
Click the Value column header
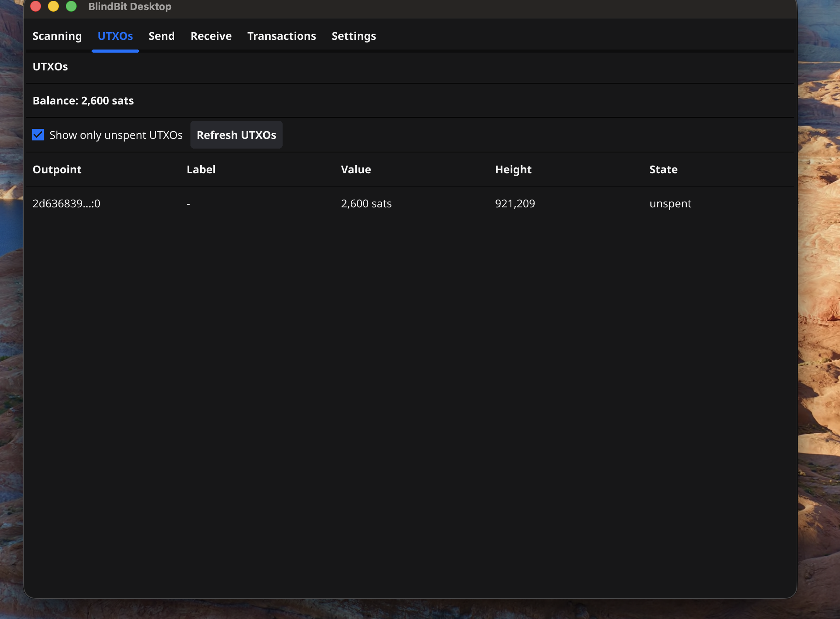(356, 169)
